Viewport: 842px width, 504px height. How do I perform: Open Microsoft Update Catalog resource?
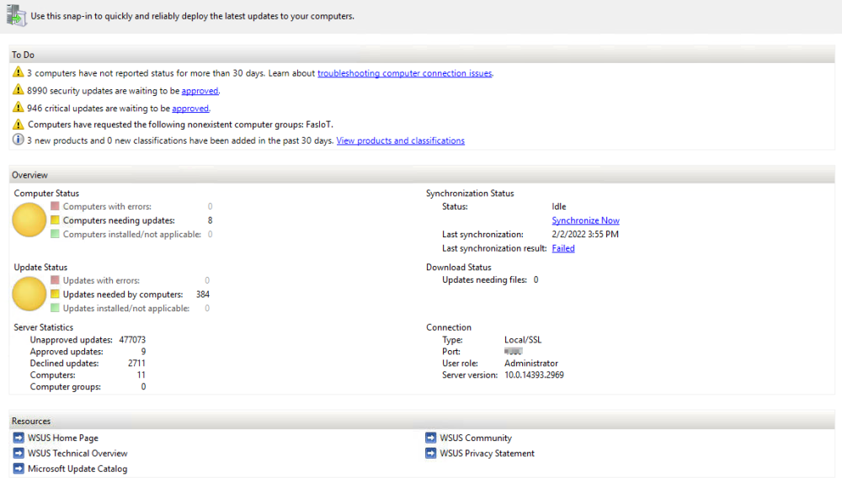(77, 469)
